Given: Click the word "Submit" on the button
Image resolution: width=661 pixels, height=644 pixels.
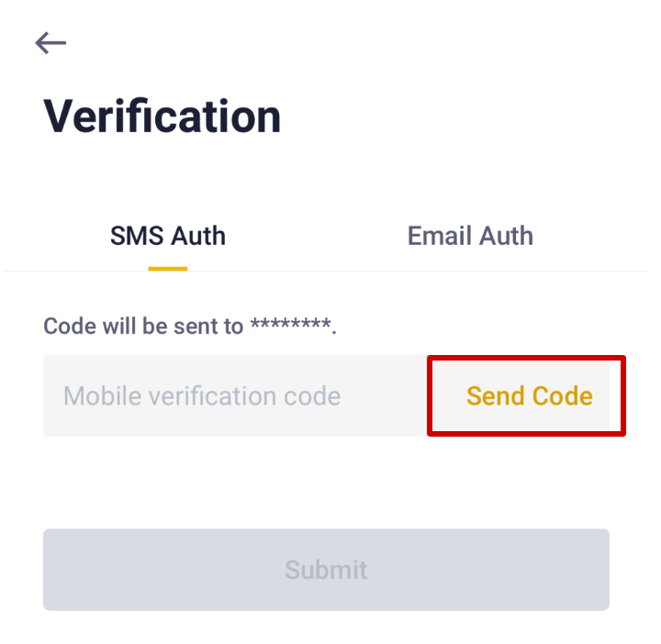Looking at the screenshot, I should pos(326,570).
